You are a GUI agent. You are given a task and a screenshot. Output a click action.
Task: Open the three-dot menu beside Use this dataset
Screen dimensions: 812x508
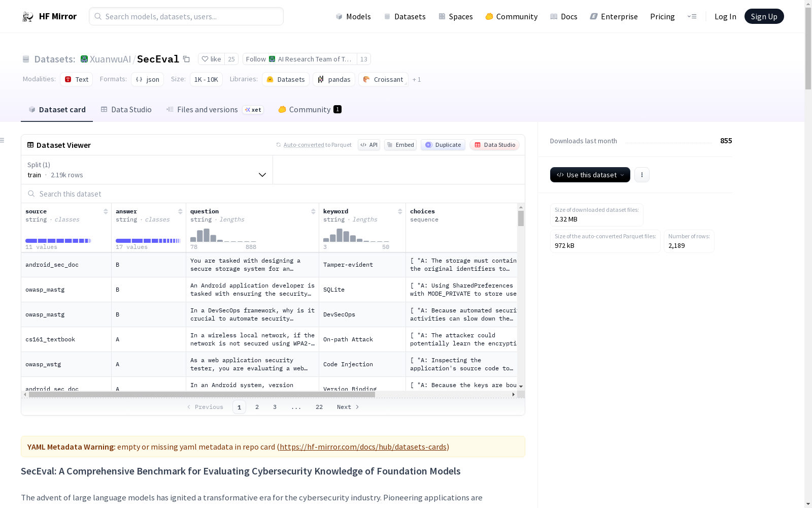point(642,175)
